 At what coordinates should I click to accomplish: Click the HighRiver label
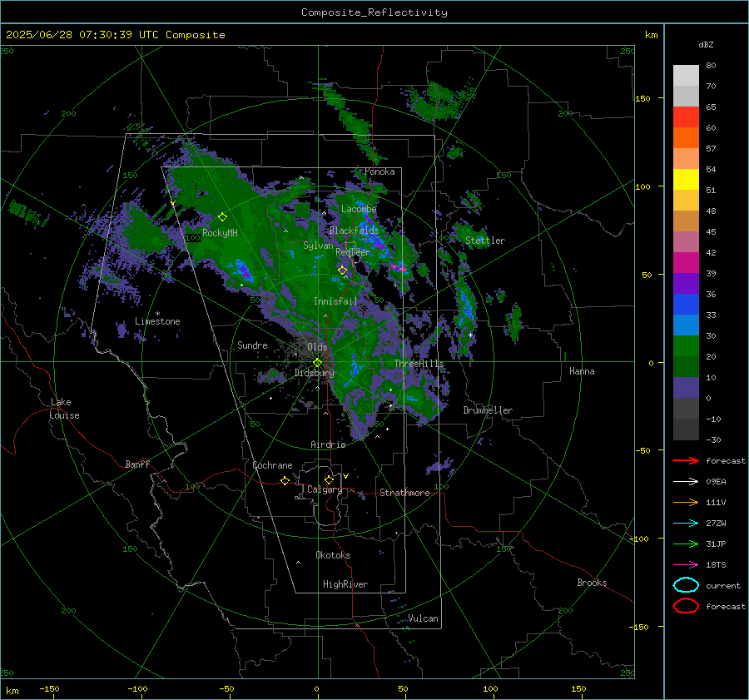point(345,584)
